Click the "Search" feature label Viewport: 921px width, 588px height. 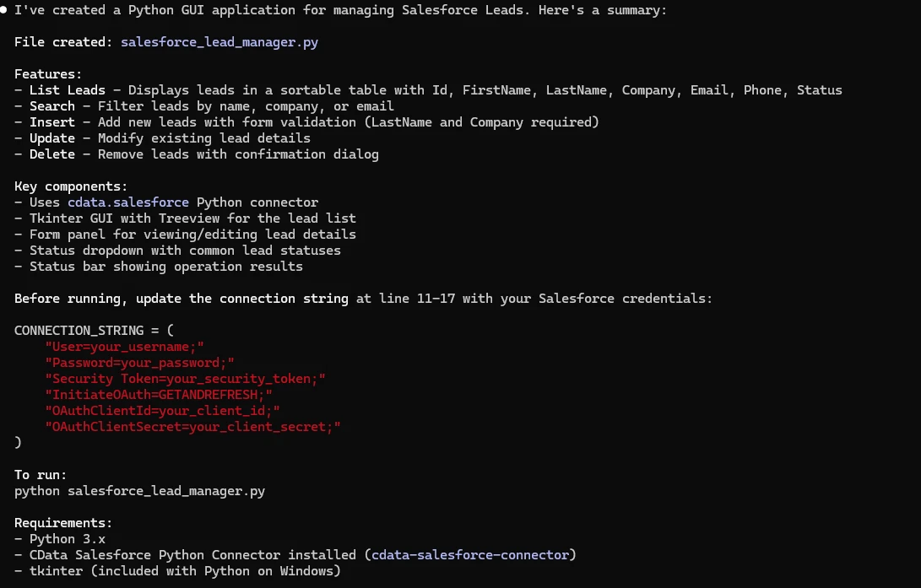(x=52, y=106)
